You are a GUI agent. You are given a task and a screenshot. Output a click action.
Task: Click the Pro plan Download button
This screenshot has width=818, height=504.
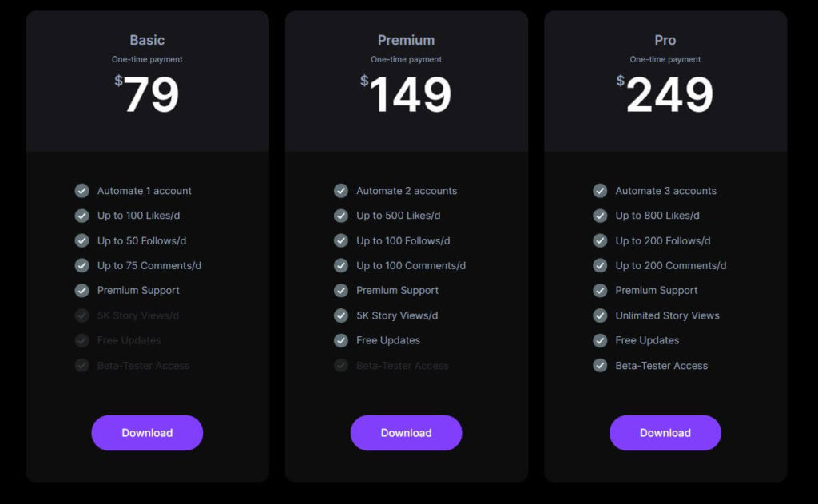coord(665,433)
